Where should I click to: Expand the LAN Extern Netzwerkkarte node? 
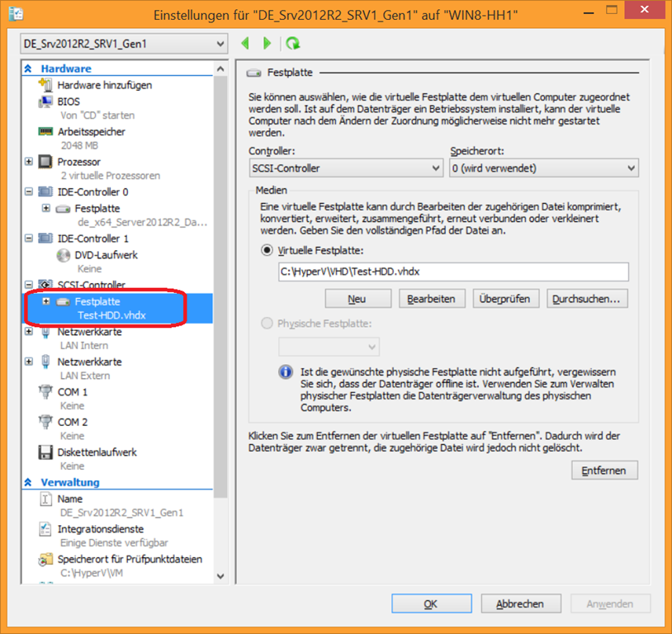pos(29,362)
